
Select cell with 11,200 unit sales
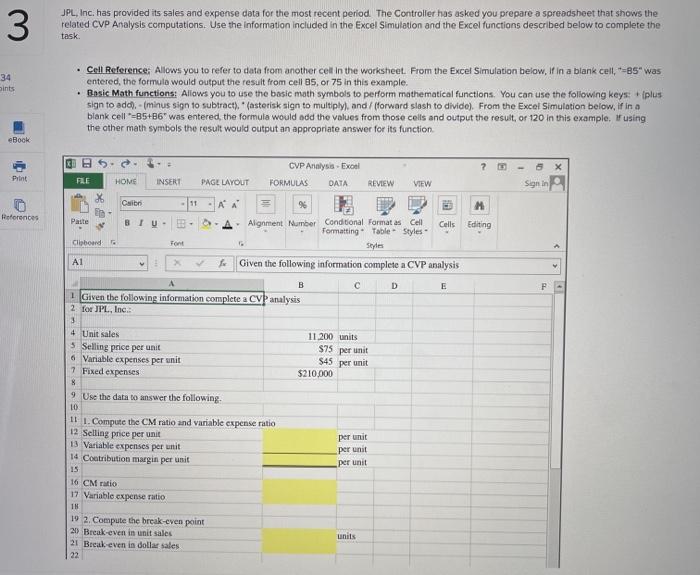pos(300,336)
